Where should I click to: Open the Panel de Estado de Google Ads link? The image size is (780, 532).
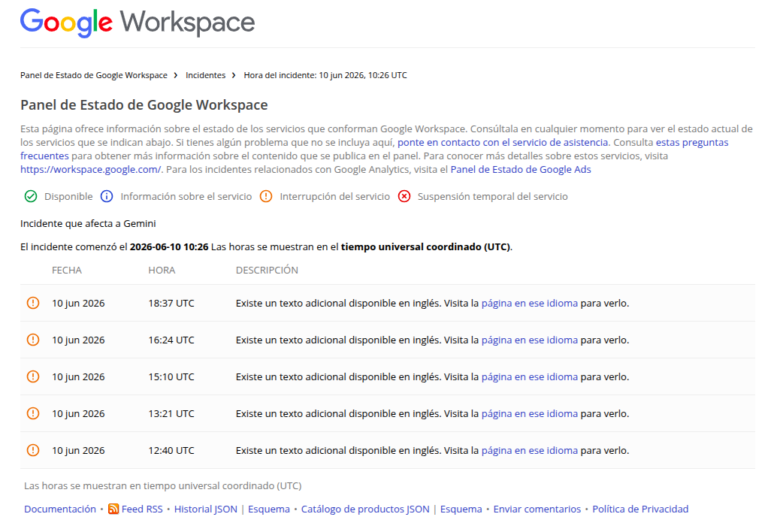pyautogui.click(x=520, y=169)
